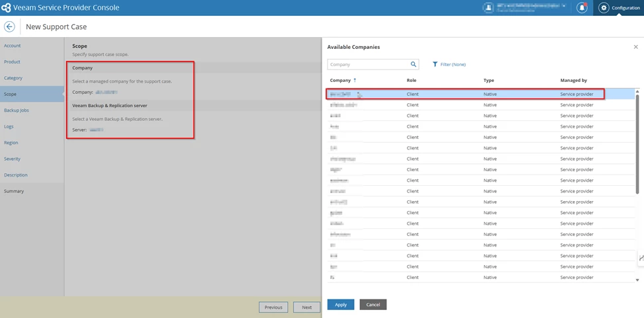Click the Veeam Backup & Replication server heading
Viewport: 644px width, 318px height.
[x=110, y=106]
